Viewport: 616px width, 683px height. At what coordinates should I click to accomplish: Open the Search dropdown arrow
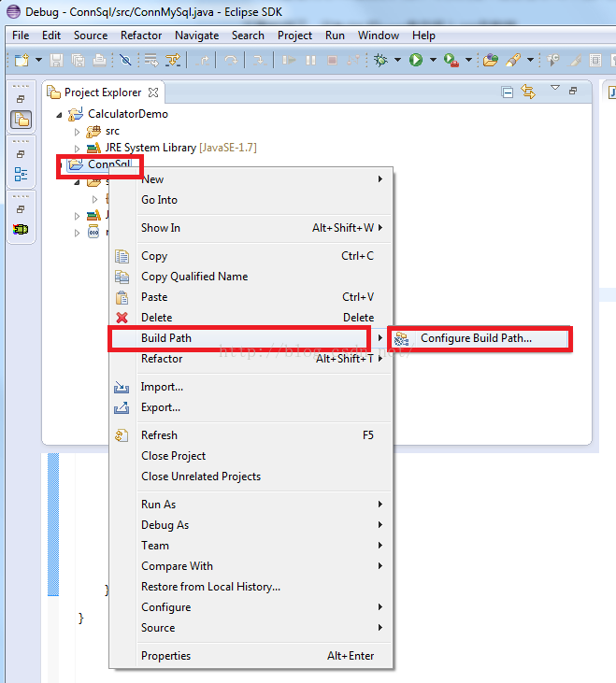[x=530, y=60]
